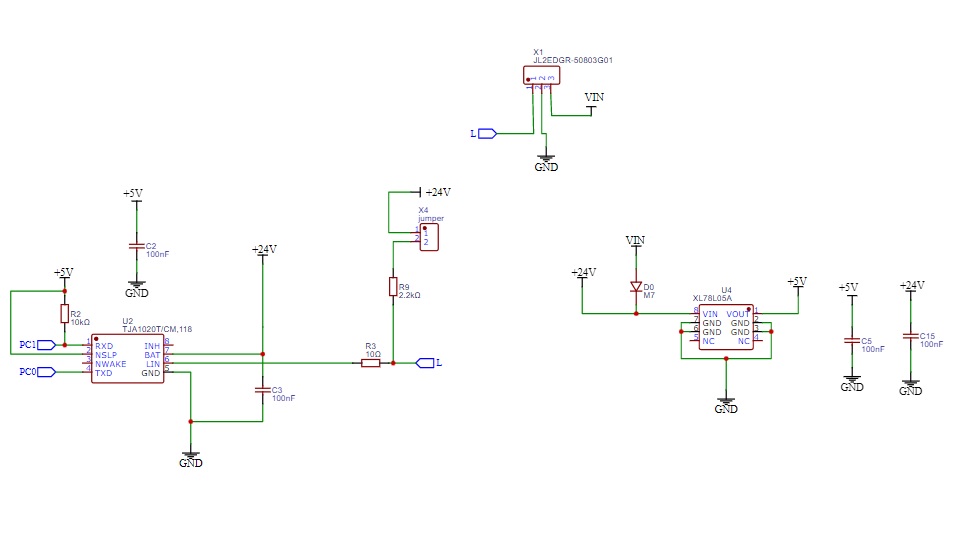Select the 'U4' designator label

tap(726, 290)
